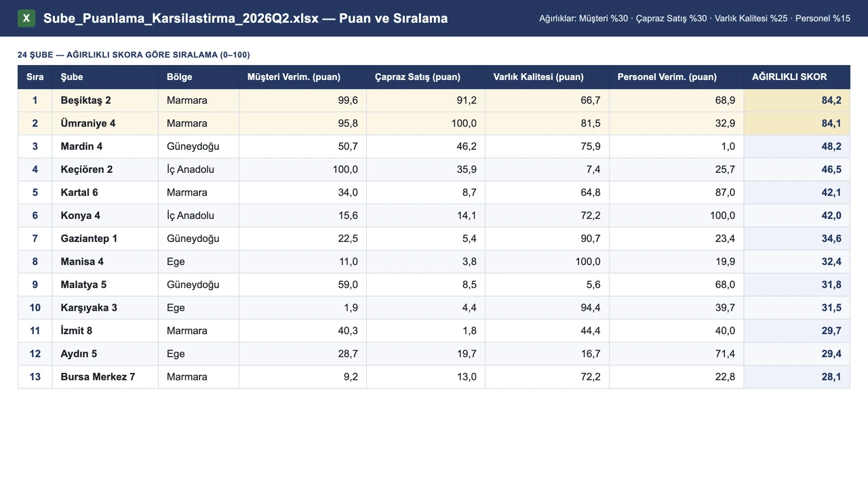This screenshot has width=868, height=488.
Task: Select the Beşiktaş 2 branch cell
Action: tap(105, 100)
